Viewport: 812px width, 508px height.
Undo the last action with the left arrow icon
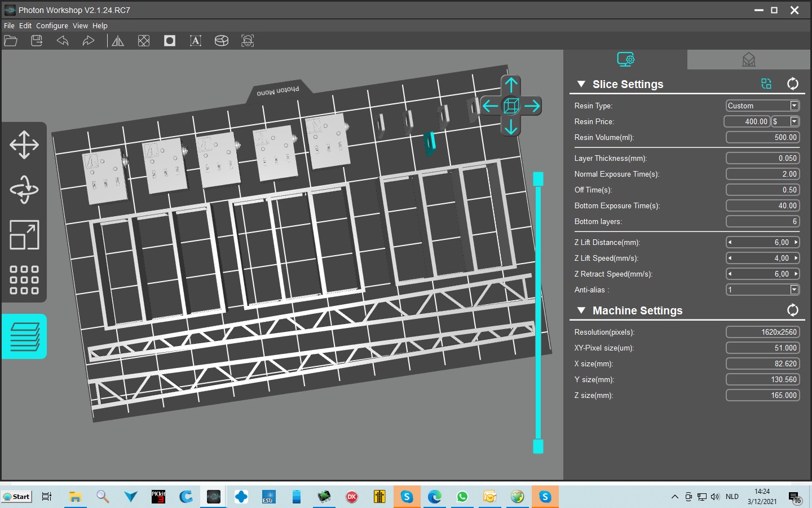tap(63, 41)
